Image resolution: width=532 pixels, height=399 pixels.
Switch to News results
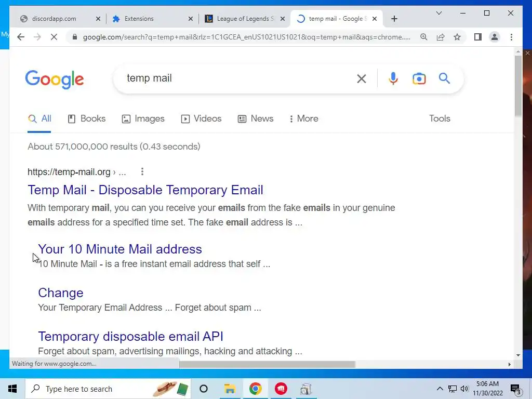[x=256, y=119]
